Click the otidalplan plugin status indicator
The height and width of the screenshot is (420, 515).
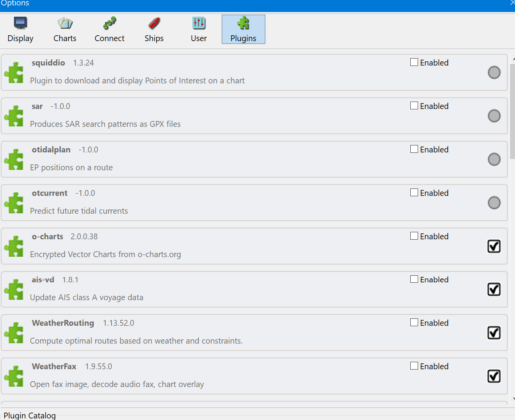(494, 159)
